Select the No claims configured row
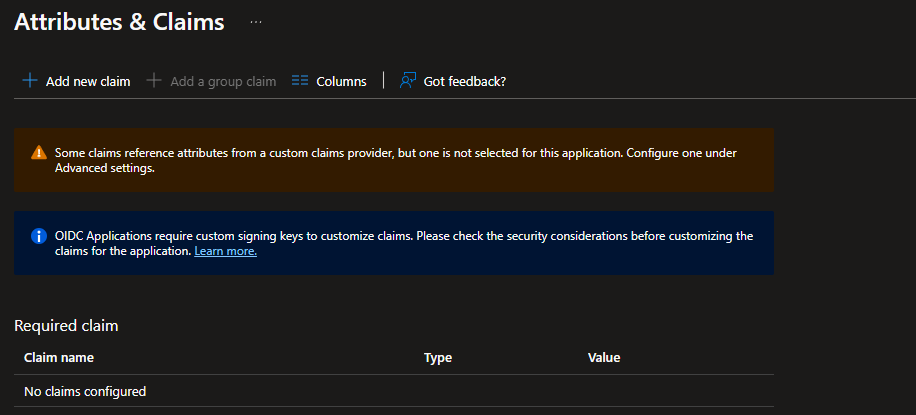 click(x=85, y=391)
